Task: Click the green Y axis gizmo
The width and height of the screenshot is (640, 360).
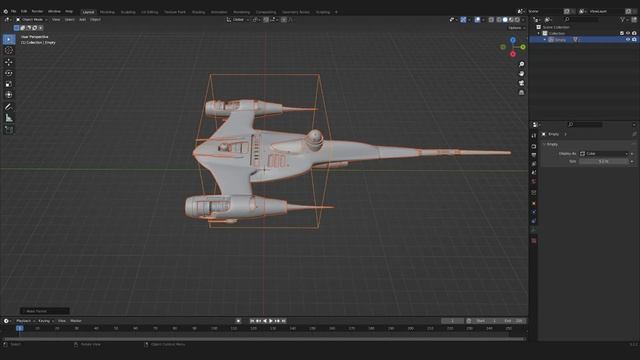Action: coord(522,47)
